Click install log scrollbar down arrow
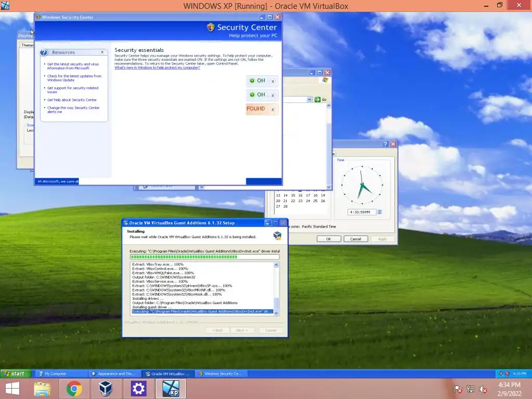The image size is (532, 399). pyautogui.click(x=276, y=313)
